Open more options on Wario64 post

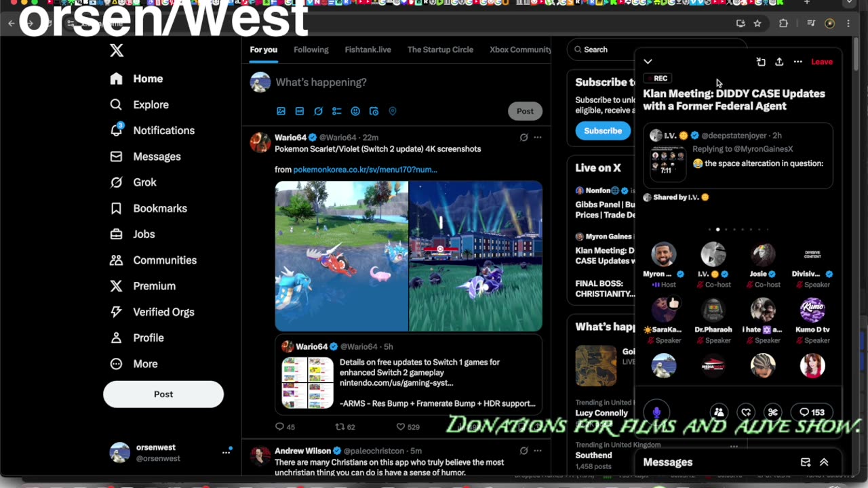(538, 138)
